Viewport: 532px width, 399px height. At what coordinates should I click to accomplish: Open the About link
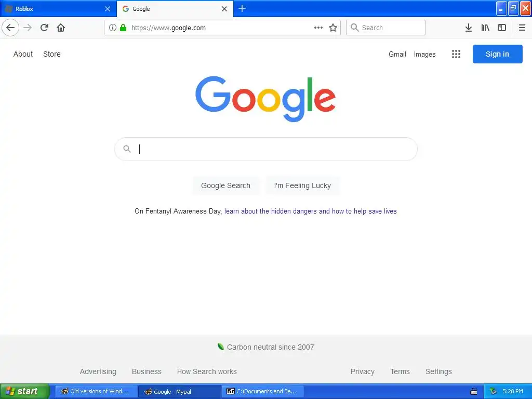(23, 54)
